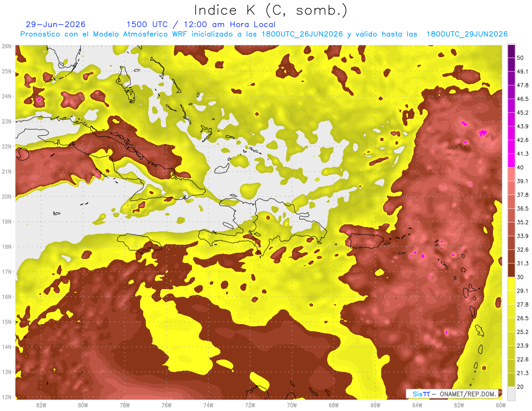Click the bright magenta colorbar swatch between 40 and 41.3
532x411 pixels.
coord(511,160)
